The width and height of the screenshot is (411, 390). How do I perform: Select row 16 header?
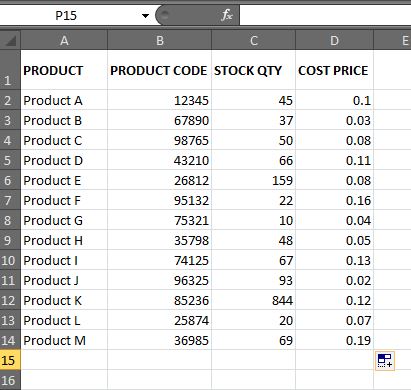point(10,380)
